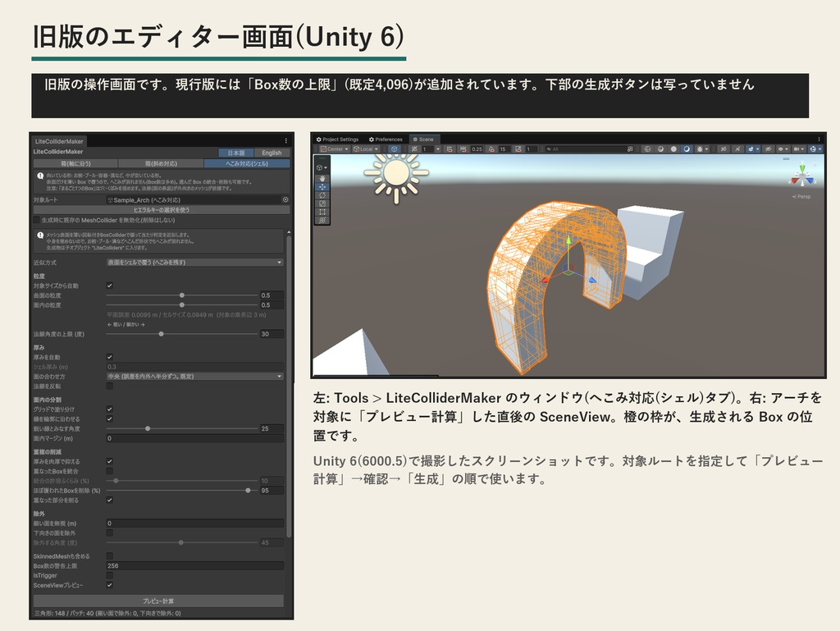This screenshot has width=840, height=631.
Task: Toggle 重なったBoxを統合 checkbox
Action: (109, 471)
